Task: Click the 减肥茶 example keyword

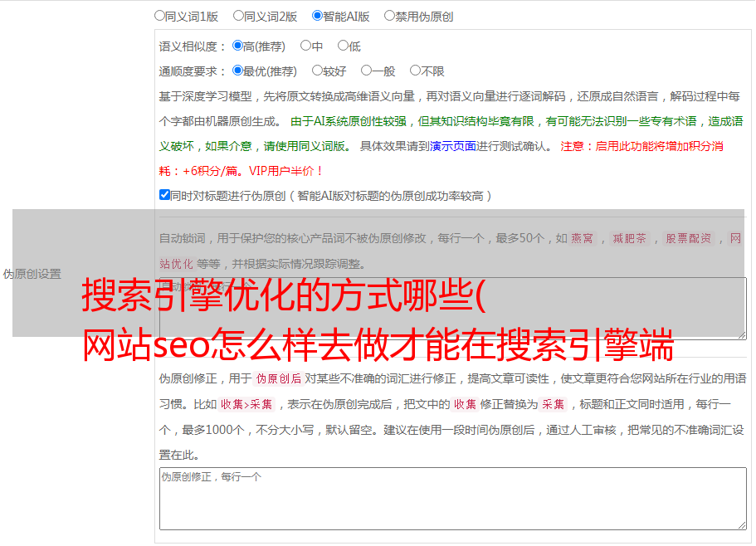Action: (x=629, y=238)
